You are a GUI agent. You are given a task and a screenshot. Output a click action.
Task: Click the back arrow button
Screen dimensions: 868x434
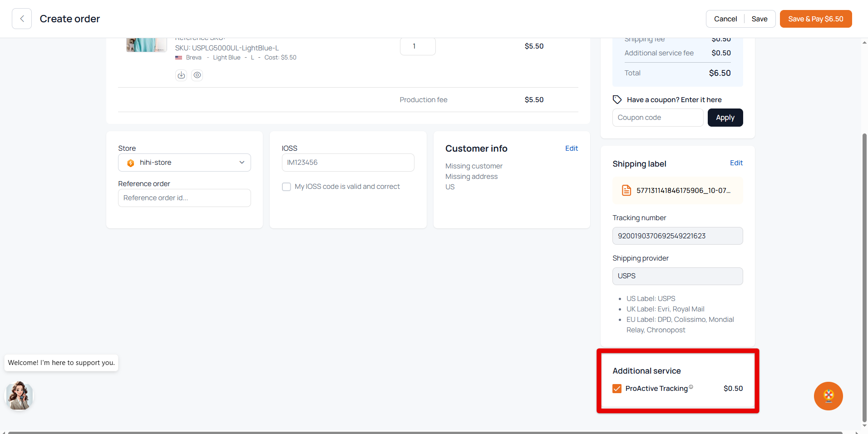pos(22,19)
